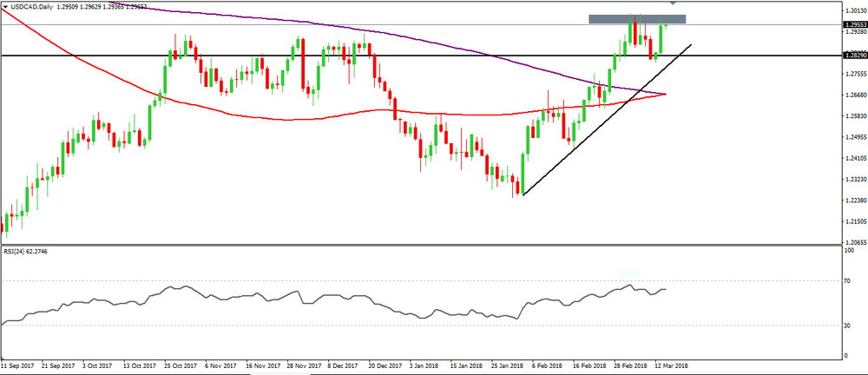Click the 1.27555 price scale label

[x=855, y=74]
